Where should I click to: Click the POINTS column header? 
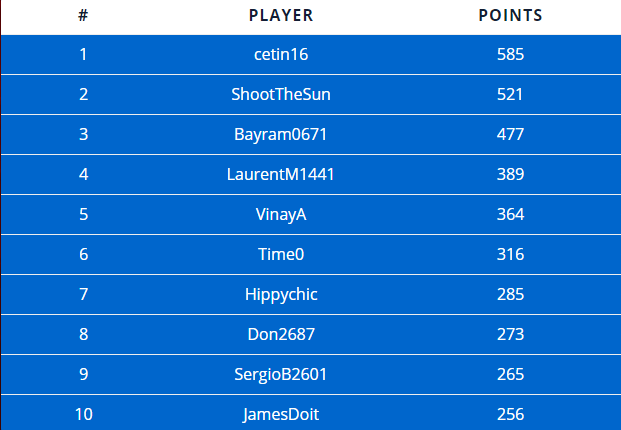[510, 15]
